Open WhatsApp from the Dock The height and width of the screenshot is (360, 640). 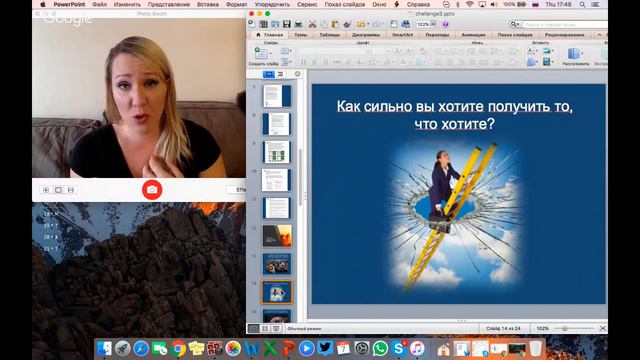point(380,349)
